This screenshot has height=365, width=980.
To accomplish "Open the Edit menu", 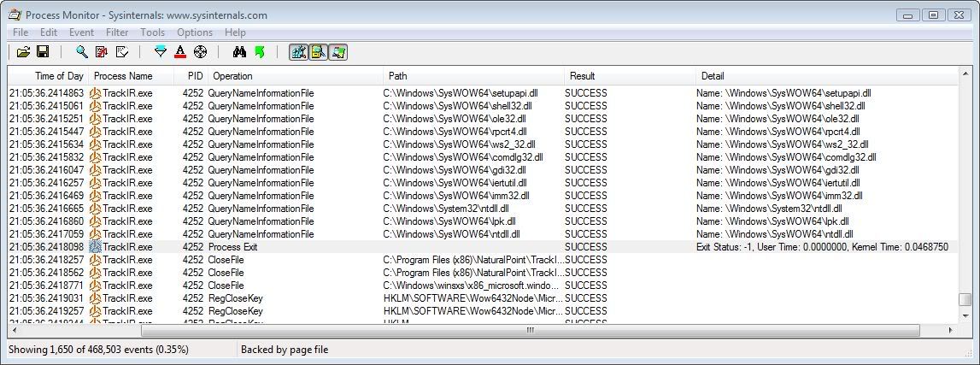I will (x=49, y=32).
